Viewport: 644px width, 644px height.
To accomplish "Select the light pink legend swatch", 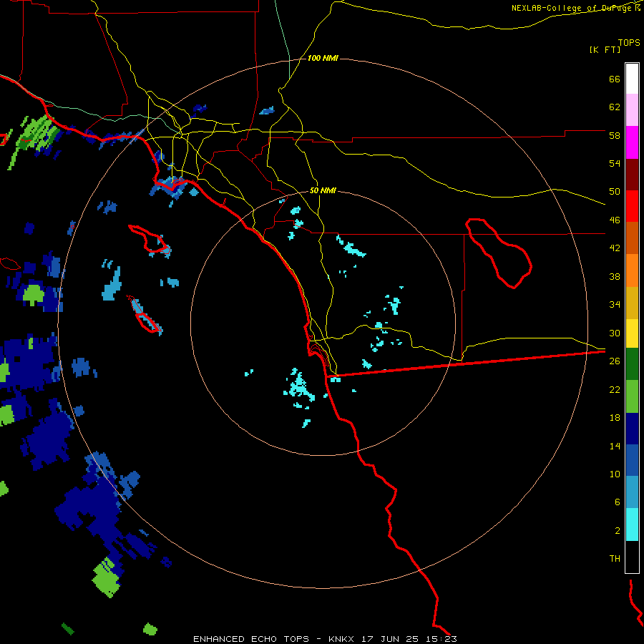I will pyautogui.click(x=632, y=110).
